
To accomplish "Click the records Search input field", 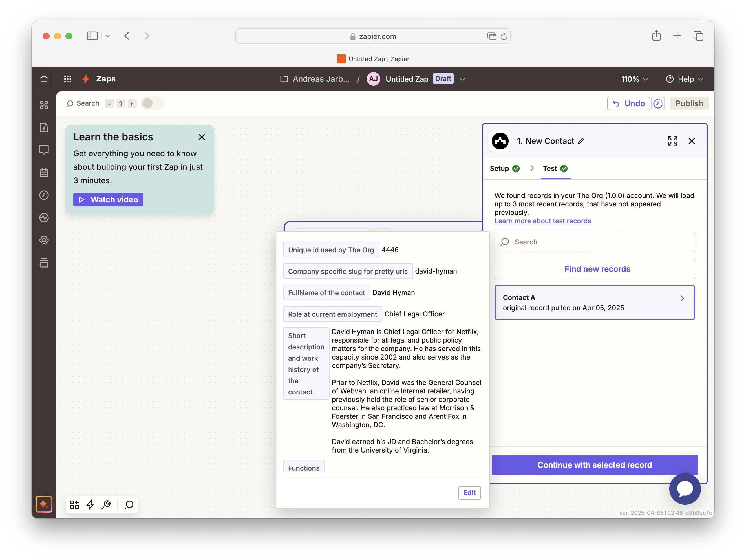I will [595, 242].
